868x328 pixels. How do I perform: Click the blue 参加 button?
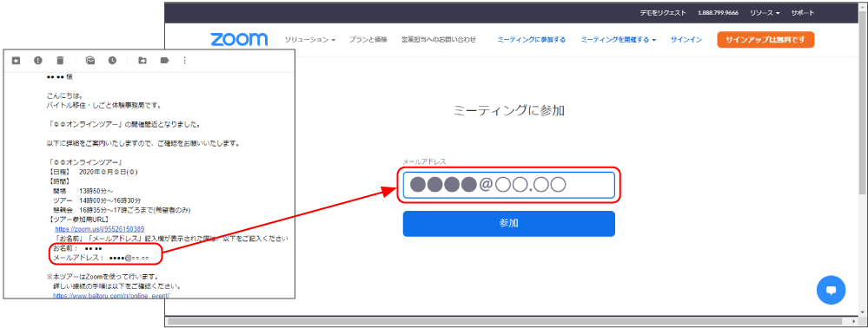coord(509,224)
